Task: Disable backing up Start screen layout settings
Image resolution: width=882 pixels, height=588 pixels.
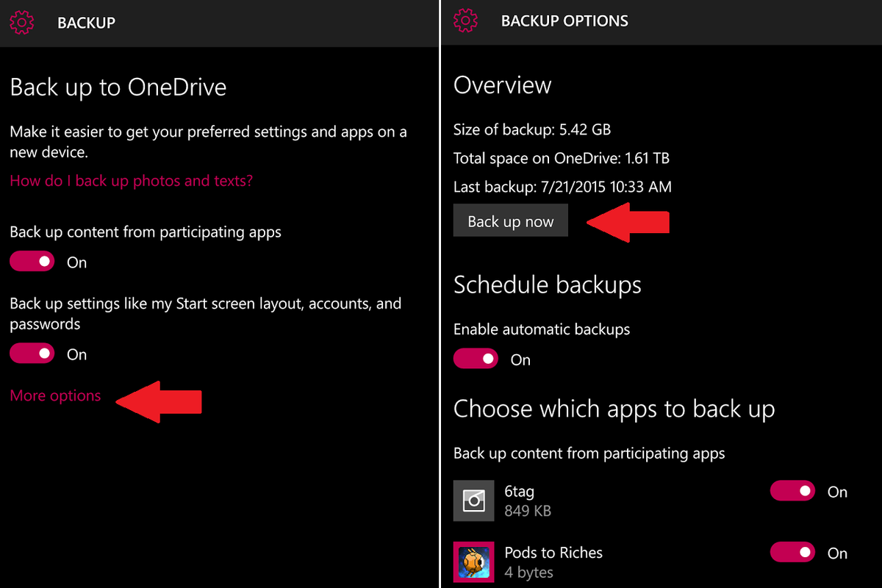Action: pos(32,353)
